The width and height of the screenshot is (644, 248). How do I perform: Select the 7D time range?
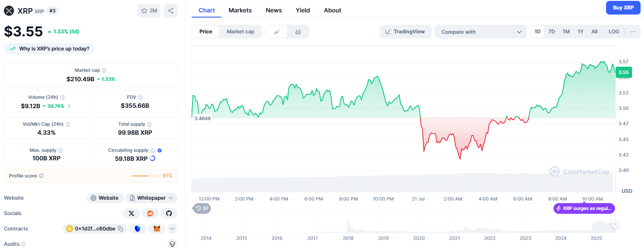[x=552, y=32]
